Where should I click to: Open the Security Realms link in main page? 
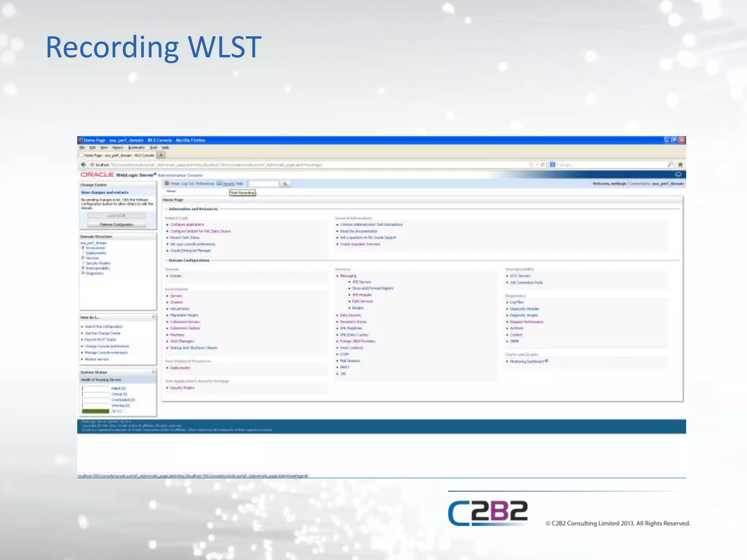(x=182, y=388)
